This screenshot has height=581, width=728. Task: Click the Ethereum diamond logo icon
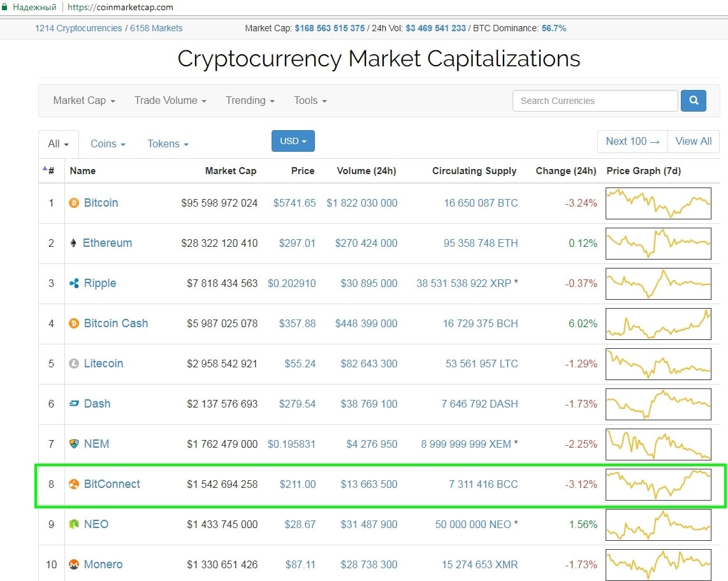tap(73, 243)
